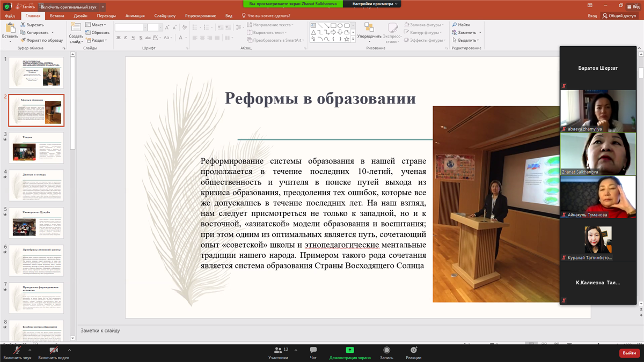This screenshot has width=644, height=362.
Task: Select the slide 3 thumbnail titled Теория
Action: coord(36,148)
